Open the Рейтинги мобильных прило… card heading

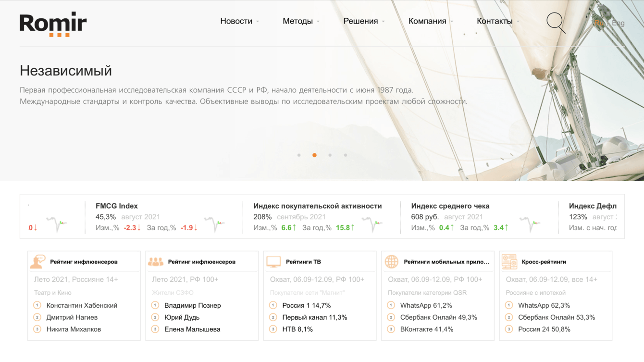click(446, 262)
